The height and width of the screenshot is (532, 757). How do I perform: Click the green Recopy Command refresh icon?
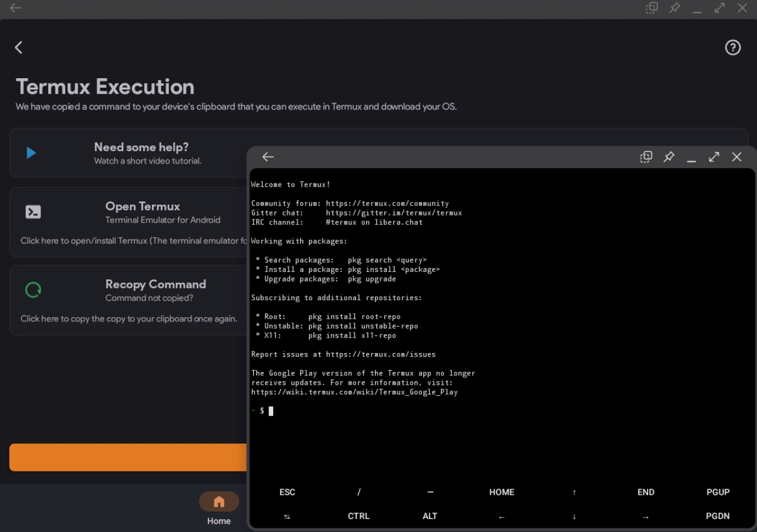tap(33, 290)
